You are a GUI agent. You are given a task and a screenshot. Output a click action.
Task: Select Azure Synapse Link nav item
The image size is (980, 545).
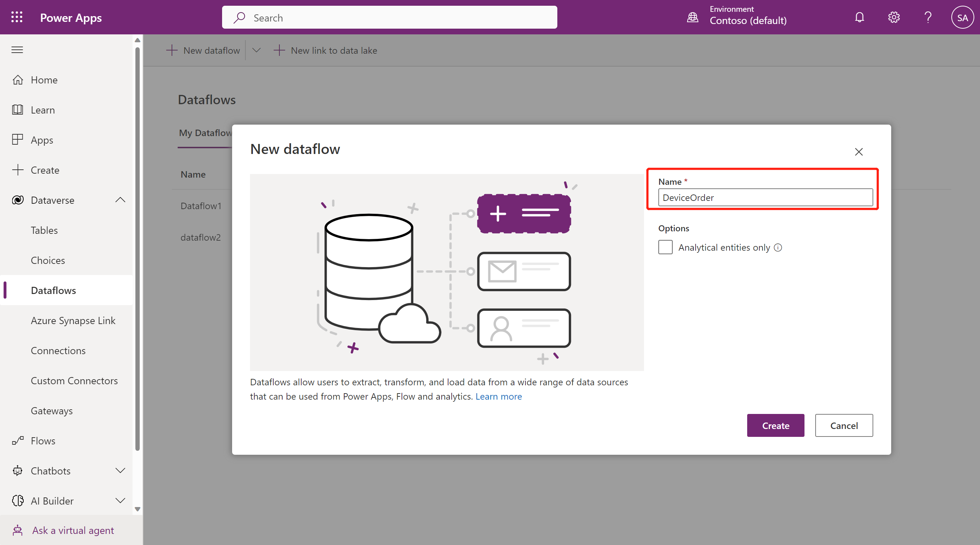(x=73, y=320)
